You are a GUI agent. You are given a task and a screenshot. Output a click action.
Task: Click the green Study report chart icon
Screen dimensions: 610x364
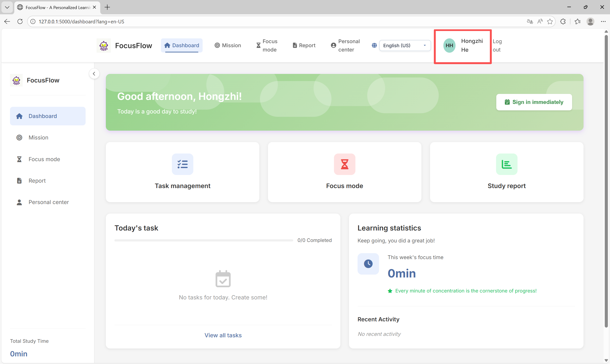(506, 164)
